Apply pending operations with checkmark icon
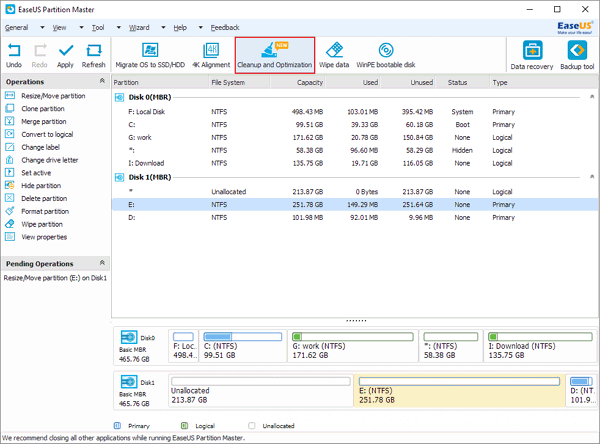 [x=65, y=56]
